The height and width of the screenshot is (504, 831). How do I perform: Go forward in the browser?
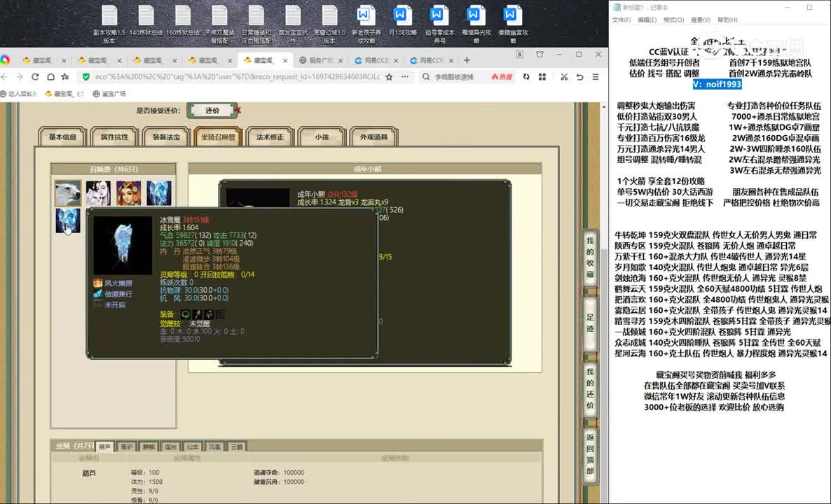click(x=20, y=77)
